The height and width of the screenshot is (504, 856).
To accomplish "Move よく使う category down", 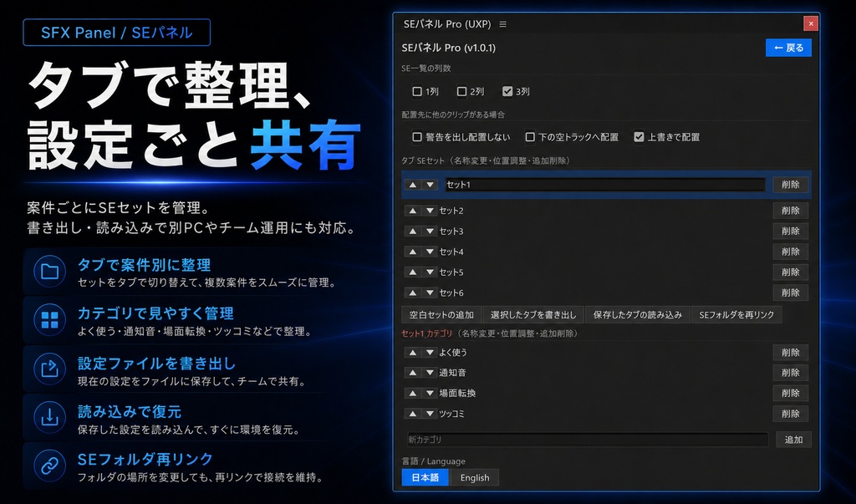I will (x=431, y=353).
